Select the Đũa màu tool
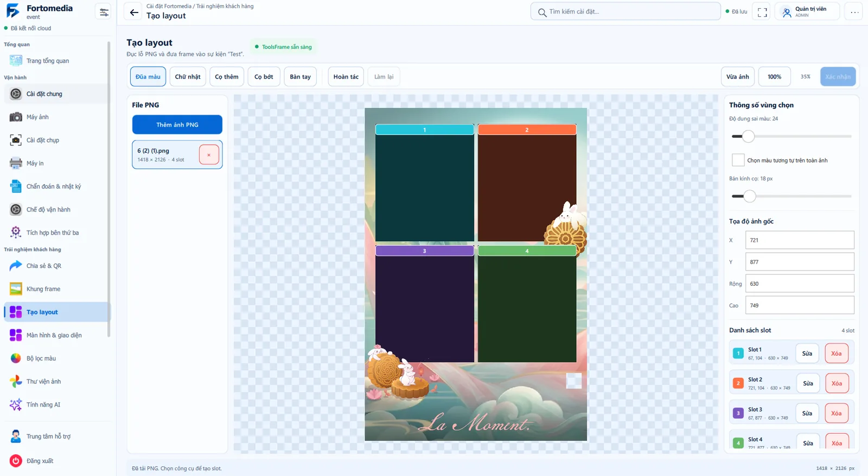 coord(148,76)
